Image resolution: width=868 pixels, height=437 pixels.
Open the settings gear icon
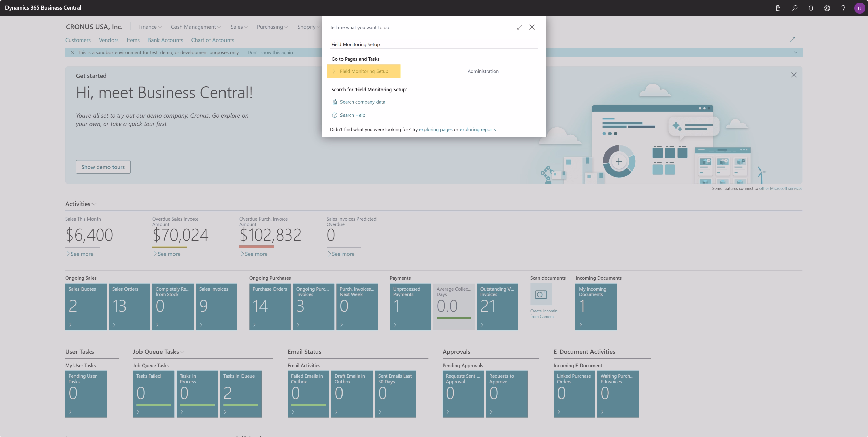(x=827, y=8)
